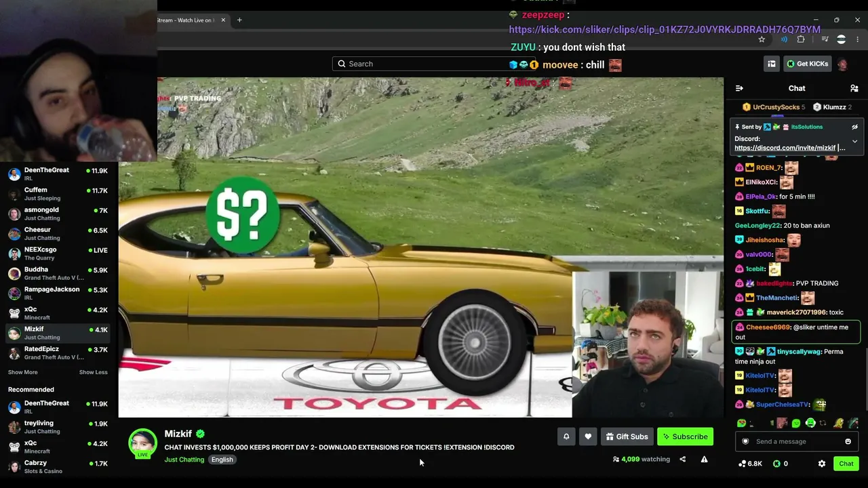Open the browser three-dot menu

pos(857,39)
